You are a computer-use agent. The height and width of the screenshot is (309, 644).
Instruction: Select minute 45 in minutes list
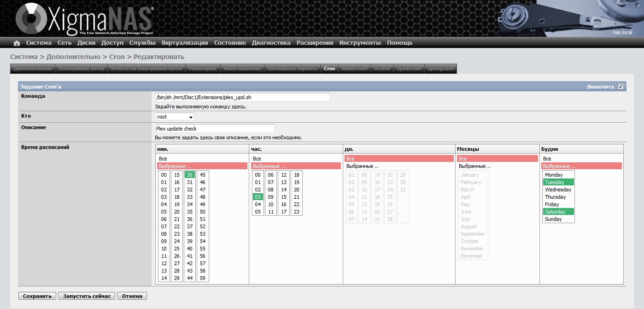[x=203, y=175]
